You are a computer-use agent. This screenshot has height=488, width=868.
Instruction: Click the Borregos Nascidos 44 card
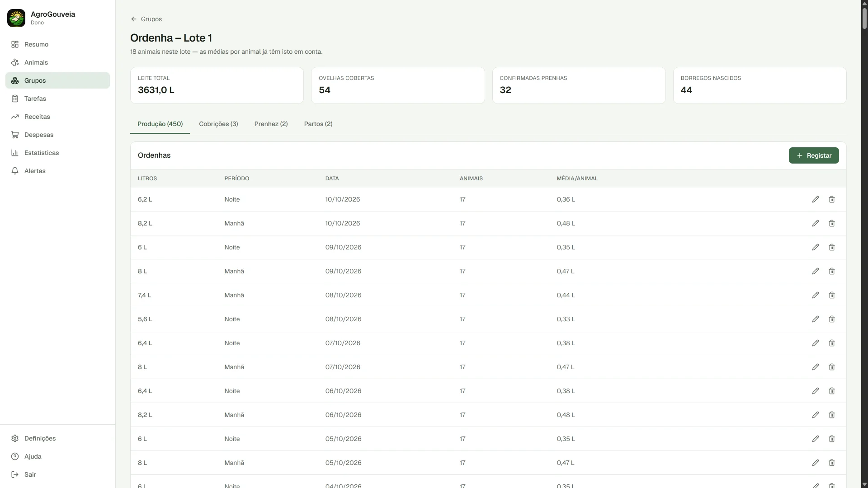759,85
